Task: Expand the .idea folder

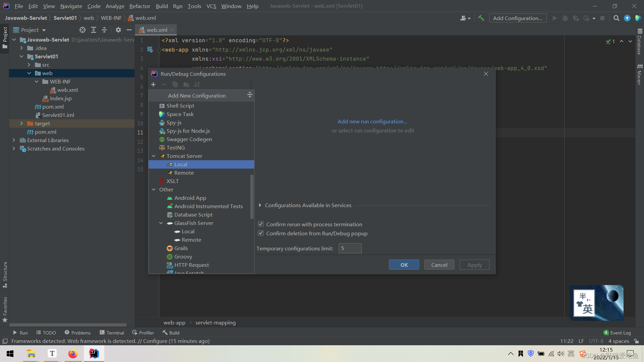Action: pos(21,48)
